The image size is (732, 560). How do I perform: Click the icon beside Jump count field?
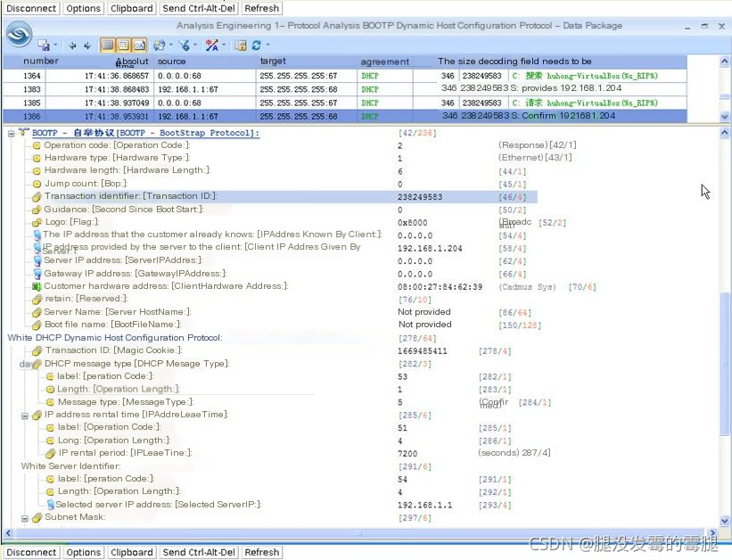(x=37, y=184)
